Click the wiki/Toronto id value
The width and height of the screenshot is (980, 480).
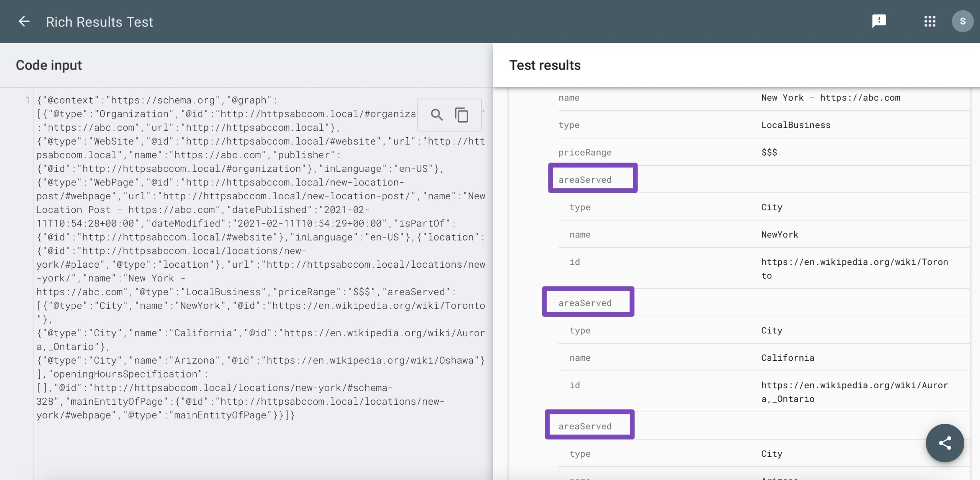pyautogui.click(x=854, y=268)
